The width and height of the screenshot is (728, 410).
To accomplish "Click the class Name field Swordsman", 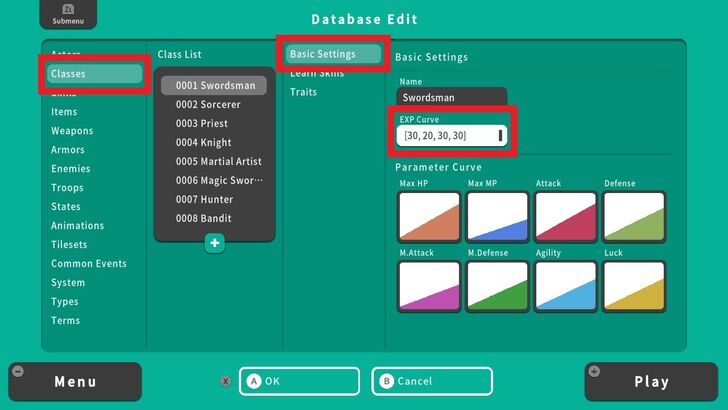I will [x=451, y=98].
